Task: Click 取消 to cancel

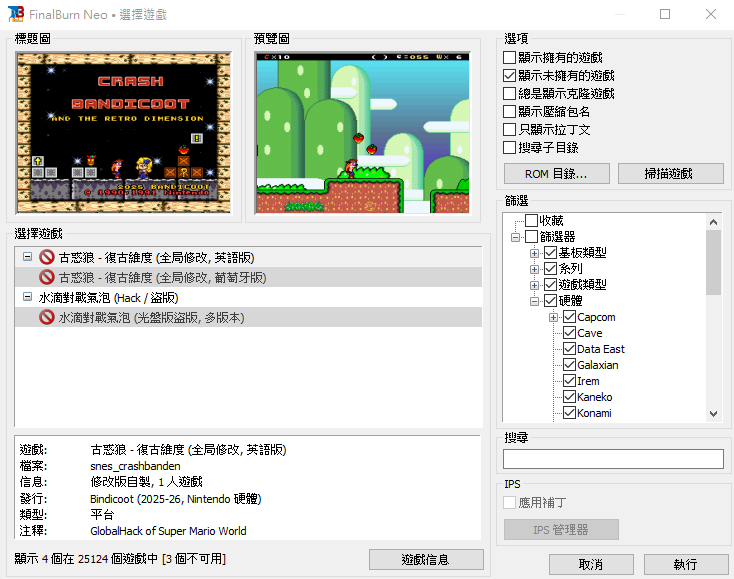Action: [x=591, y=564]
